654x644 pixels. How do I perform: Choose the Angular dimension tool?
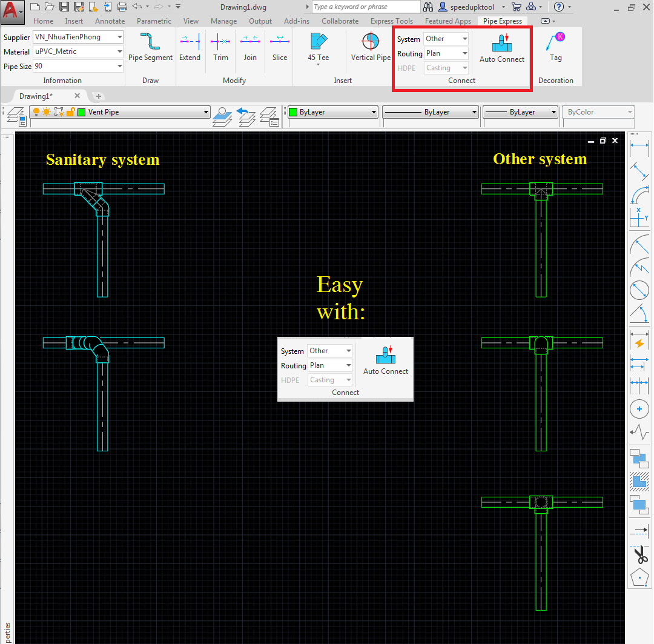pyautogui.click(x=639, y=314)
